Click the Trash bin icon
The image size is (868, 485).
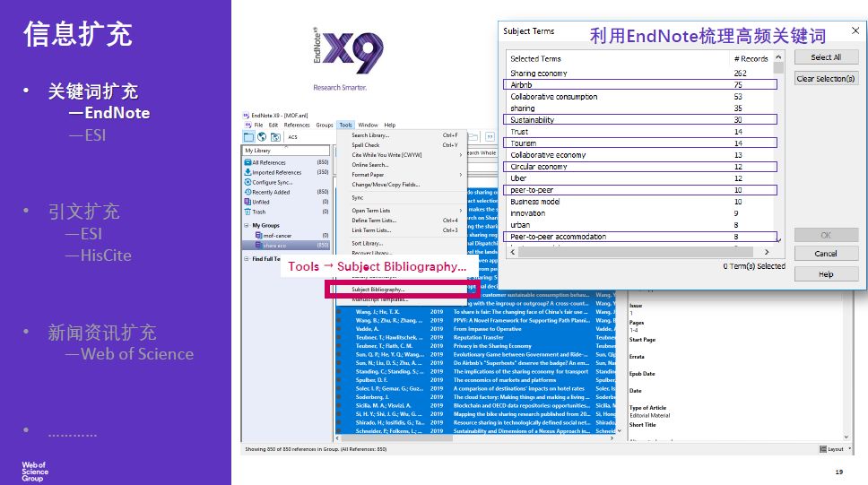(247, 212)
